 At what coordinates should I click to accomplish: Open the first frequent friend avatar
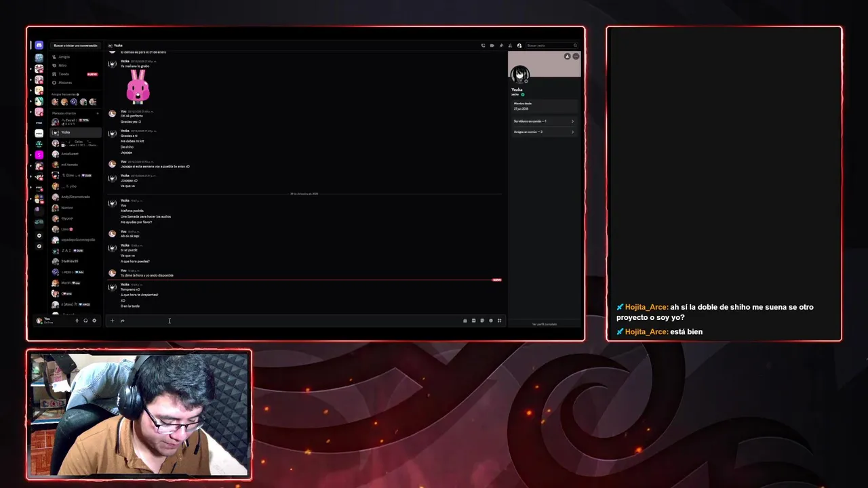(56, 102)
